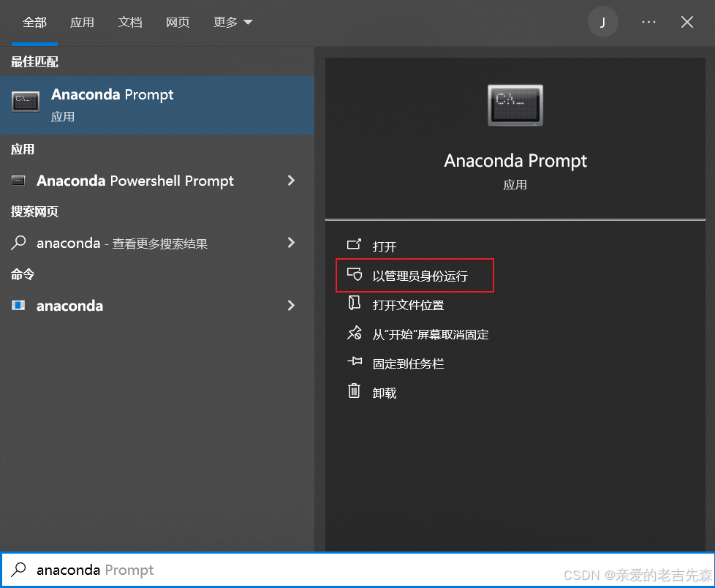This screenshot has width=715, height=588.
Task: Click the open-window icon next to 打开
Action: click(x=354, y=244)
